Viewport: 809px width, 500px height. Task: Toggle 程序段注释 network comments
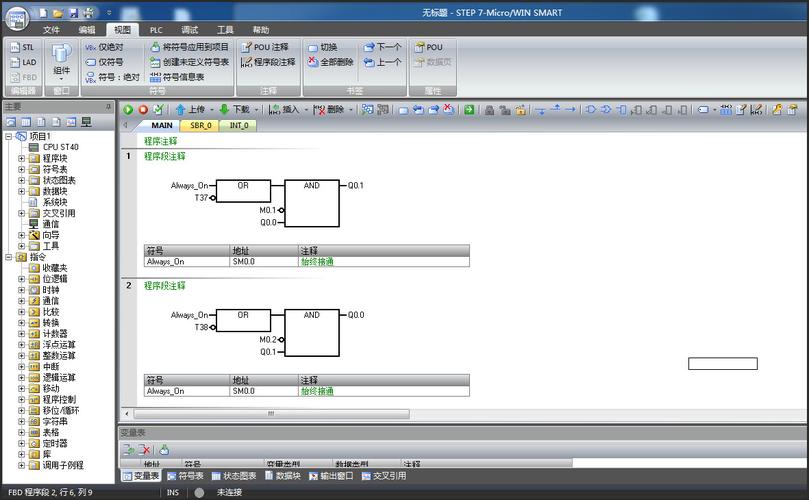pyautogui.click(x=267, y=62)
